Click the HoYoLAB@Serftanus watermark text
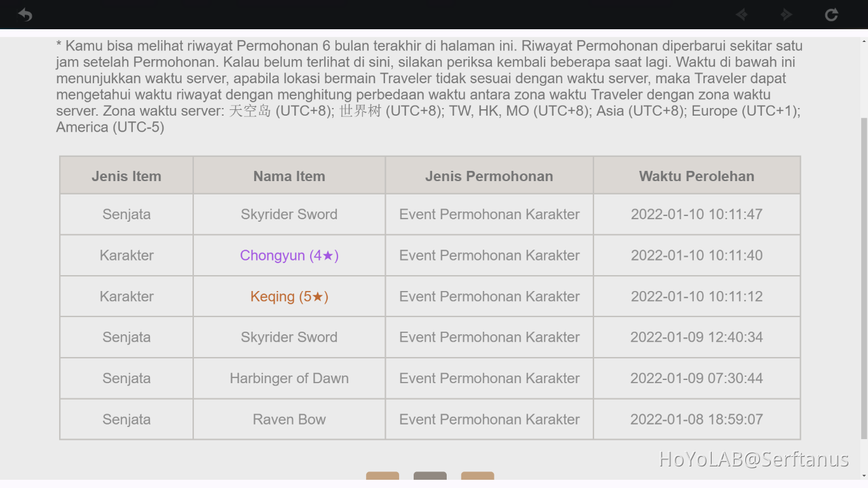Screen dimensions: 868x488 tap(754, 459)
